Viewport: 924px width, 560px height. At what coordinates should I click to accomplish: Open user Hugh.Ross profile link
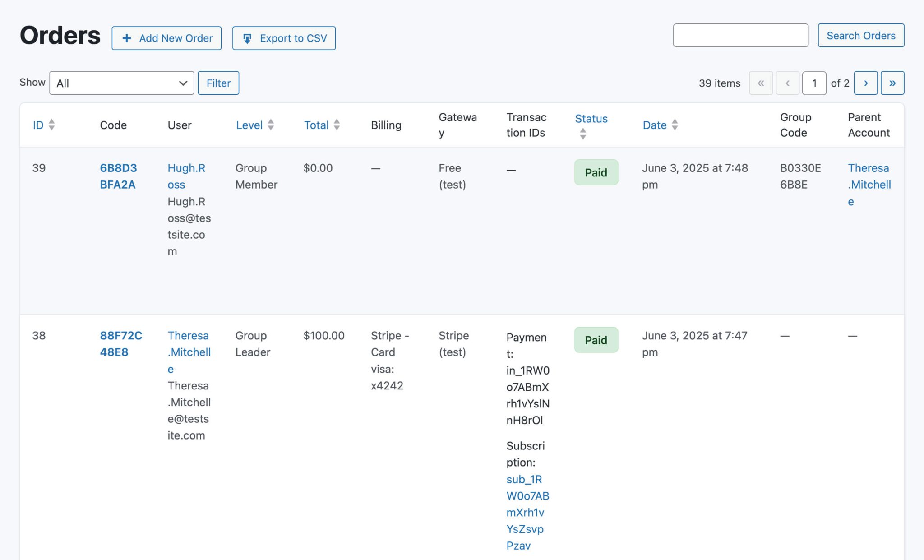click(x=186, y=176)
